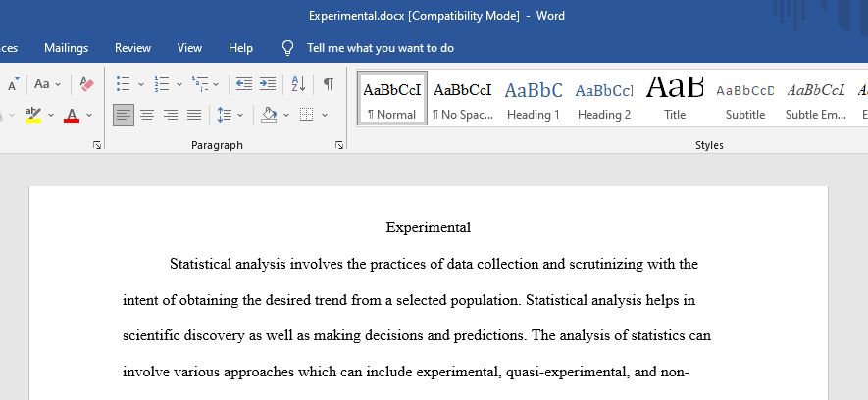
Task: Click Clear All Formatting eraser icon
Action: (x=86, y=84)
